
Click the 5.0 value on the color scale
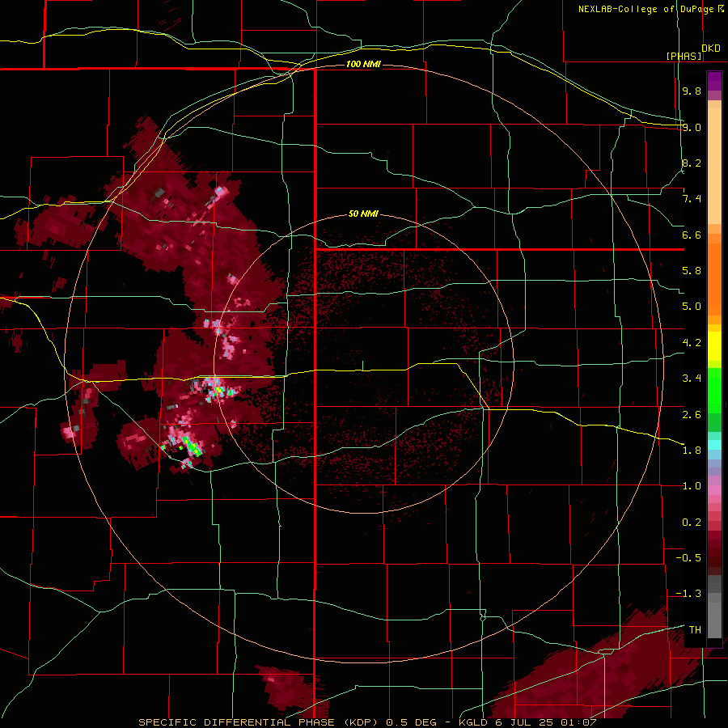click(692, 307)
